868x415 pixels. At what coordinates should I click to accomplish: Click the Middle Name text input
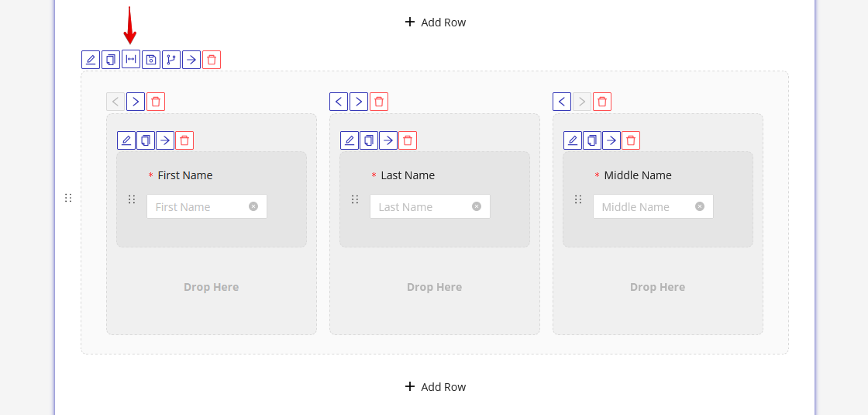coord(645,207)
